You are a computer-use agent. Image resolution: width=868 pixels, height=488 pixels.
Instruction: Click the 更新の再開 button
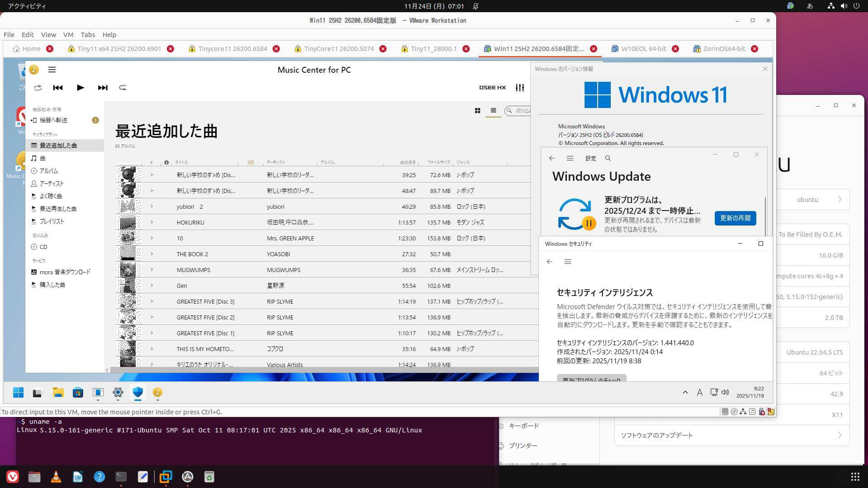coord(735,218)
